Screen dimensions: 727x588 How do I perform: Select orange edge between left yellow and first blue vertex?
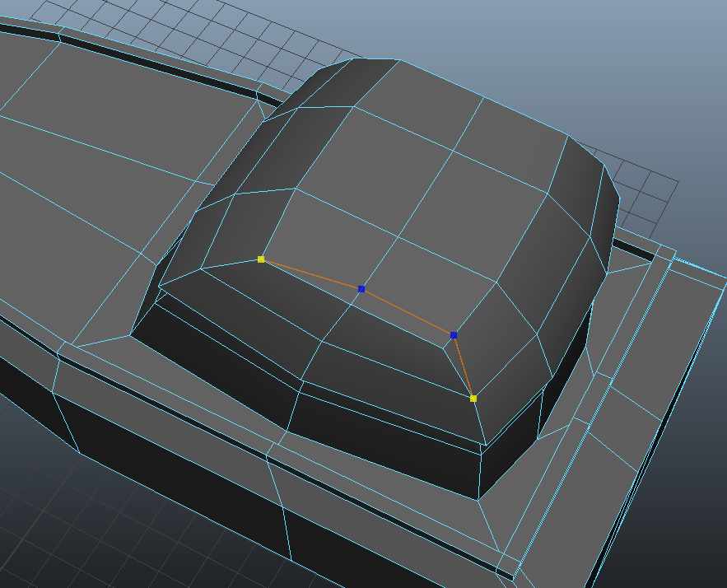point(311,274)
